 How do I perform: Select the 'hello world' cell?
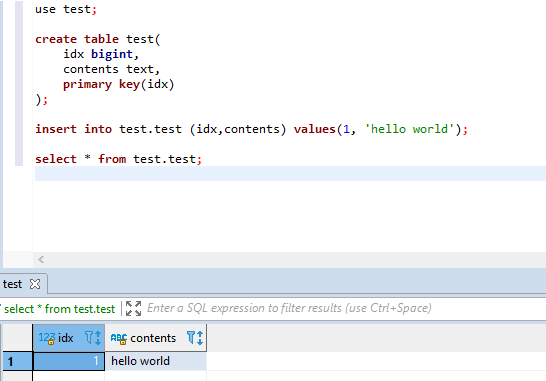[x=155, y=361]
